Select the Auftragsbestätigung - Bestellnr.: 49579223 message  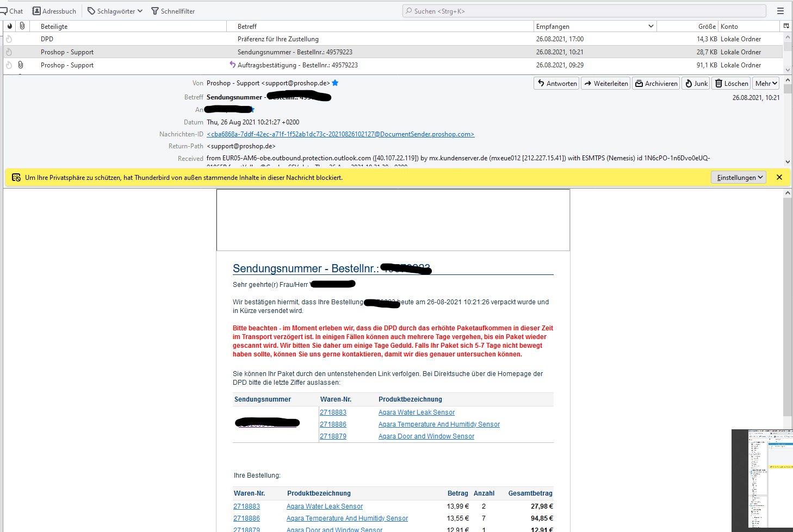[x=393, y=65]
